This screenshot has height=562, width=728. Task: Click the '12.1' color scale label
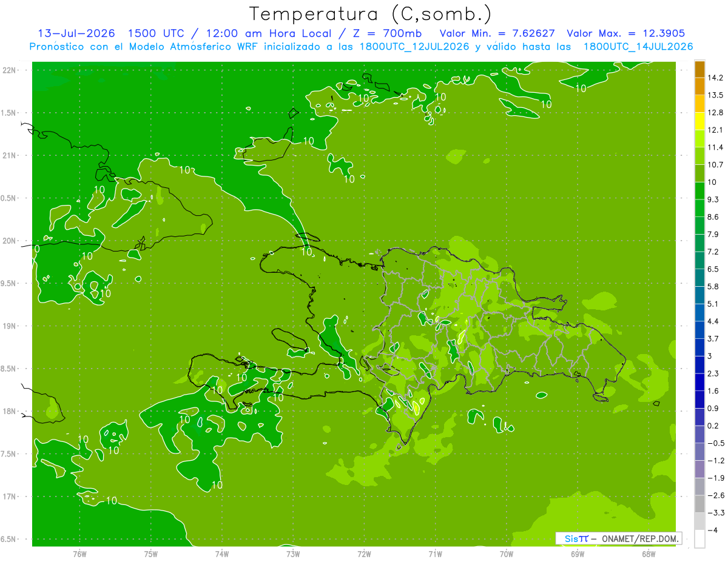(716, 130)
